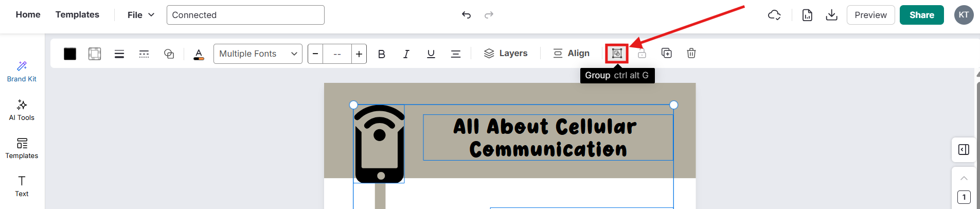The image size is (980, 209).
Task: Click the duplicate element icon
Action: [x=666, y=54]
